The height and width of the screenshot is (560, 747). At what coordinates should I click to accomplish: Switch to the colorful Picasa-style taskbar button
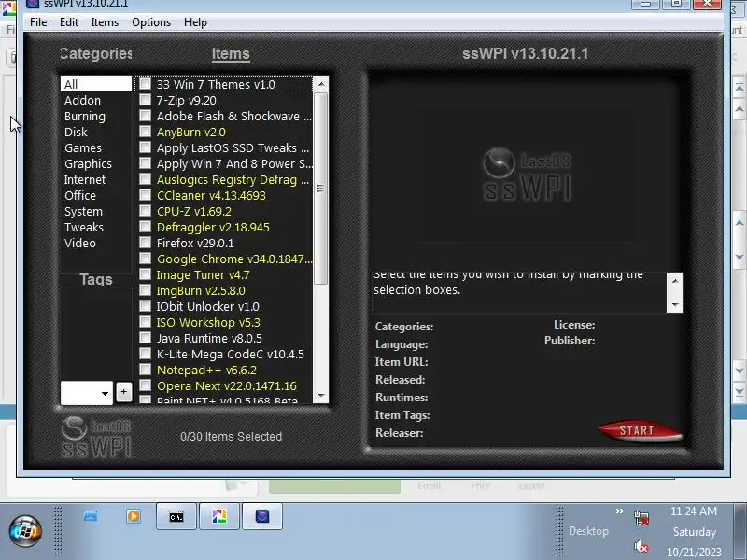pos(219,516)
